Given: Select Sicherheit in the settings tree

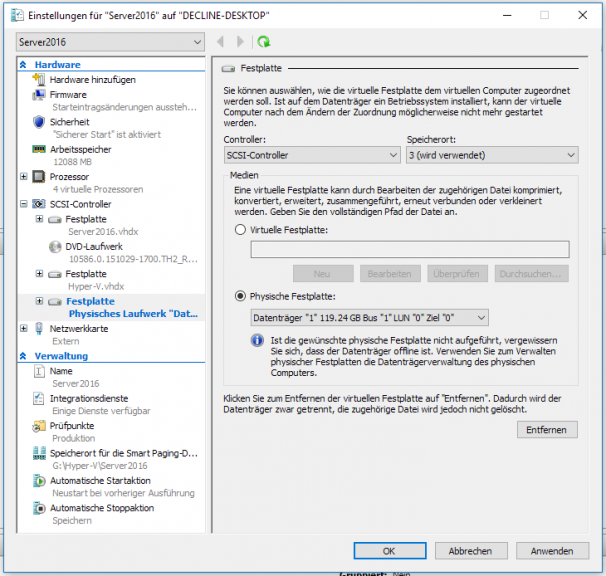Looking at the screenshot, I should pos(70,122).
